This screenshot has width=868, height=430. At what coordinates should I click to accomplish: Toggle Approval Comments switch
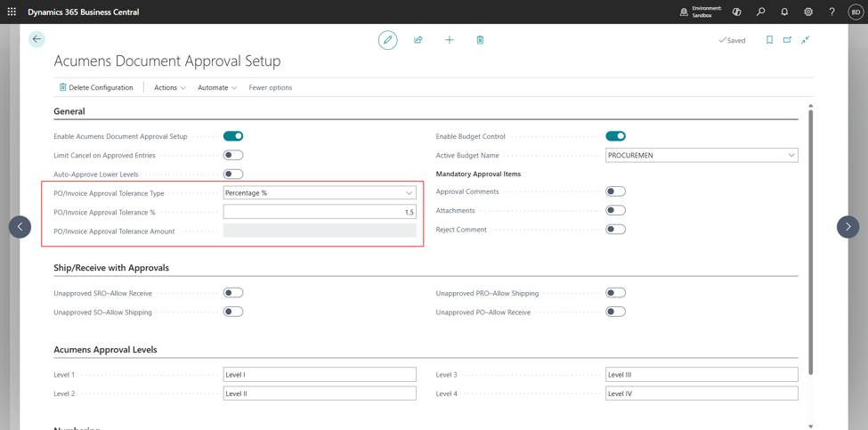pos(615,191)
